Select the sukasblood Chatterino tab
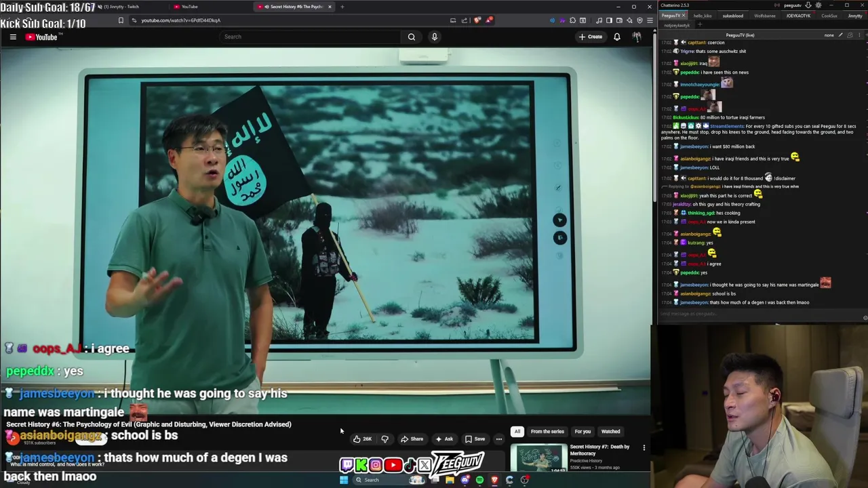Viewport: 868px width, 488px height. point(732,16)
